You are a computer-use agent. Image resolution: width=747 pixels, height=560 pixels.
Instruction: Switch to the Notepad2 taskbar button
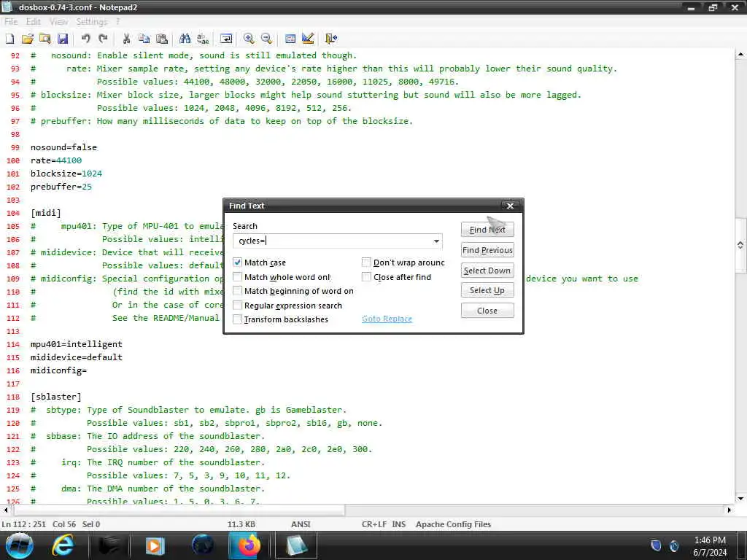[x=296, y=545]
